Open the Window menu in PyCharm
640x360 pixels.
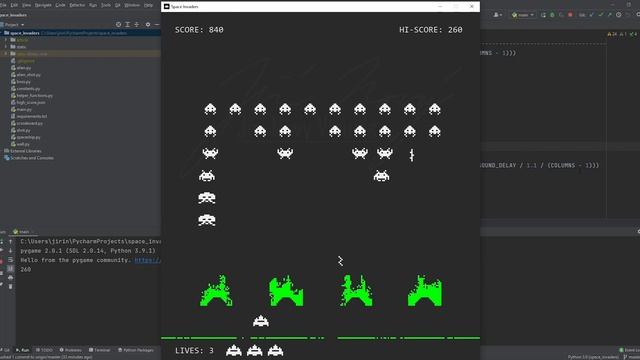132,5
